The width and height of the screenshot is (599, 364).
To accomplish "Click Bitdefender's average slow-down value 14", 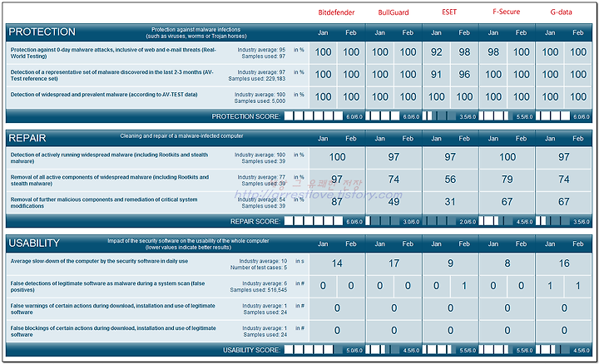I will pos(337,263).
